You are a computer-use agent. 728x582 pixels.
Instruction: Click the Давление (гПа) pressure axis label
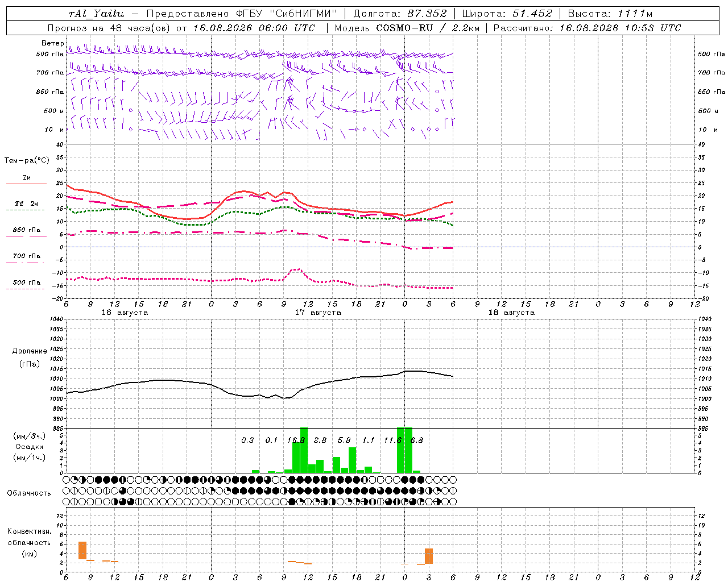click(30, 357)
